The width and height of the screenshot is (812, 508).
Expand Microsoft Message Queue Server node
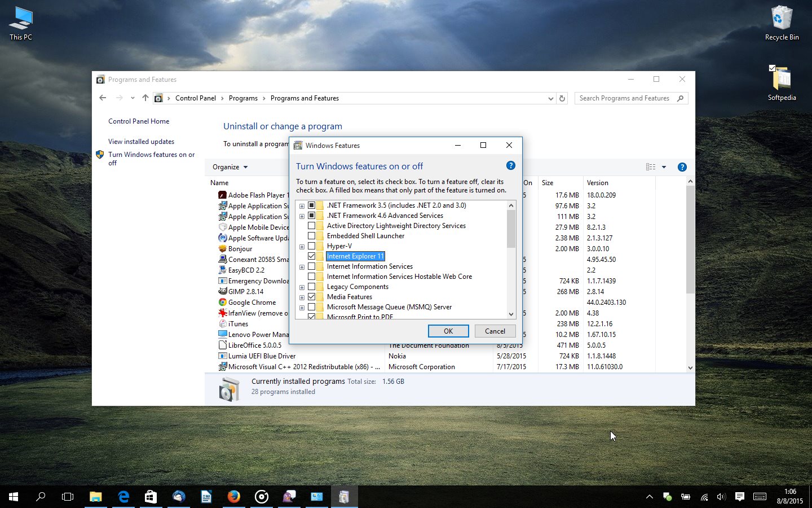pyautogui.click(x=302, y=308)
